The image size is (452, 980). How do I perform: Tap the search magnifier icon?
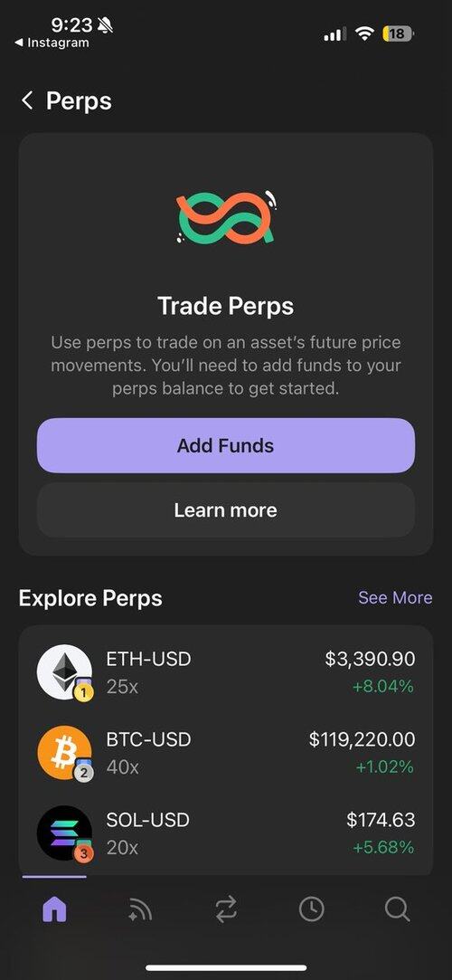pos(397,909)
